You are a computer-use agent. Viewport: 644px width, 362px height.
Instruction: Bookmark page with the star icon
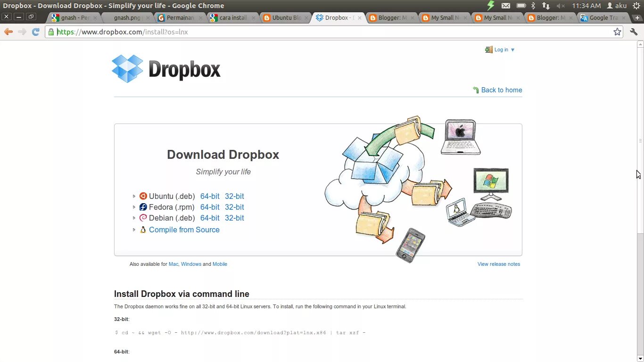617,32
